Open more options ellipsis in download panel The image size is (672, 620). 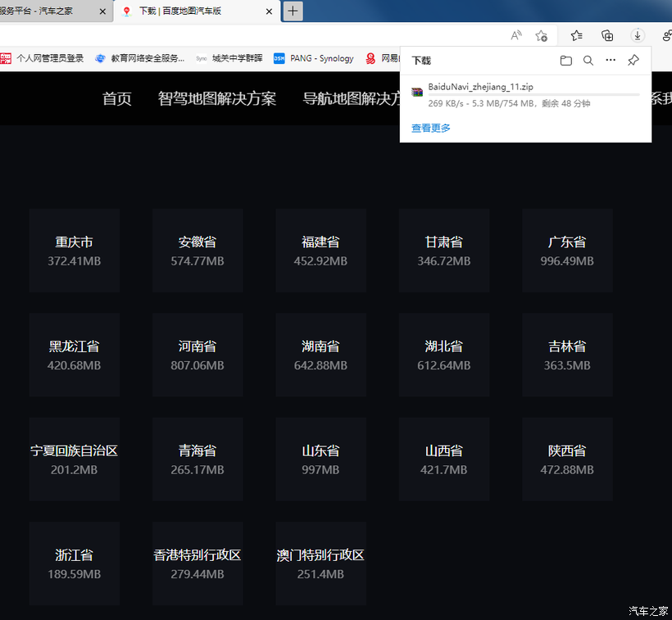611,60
